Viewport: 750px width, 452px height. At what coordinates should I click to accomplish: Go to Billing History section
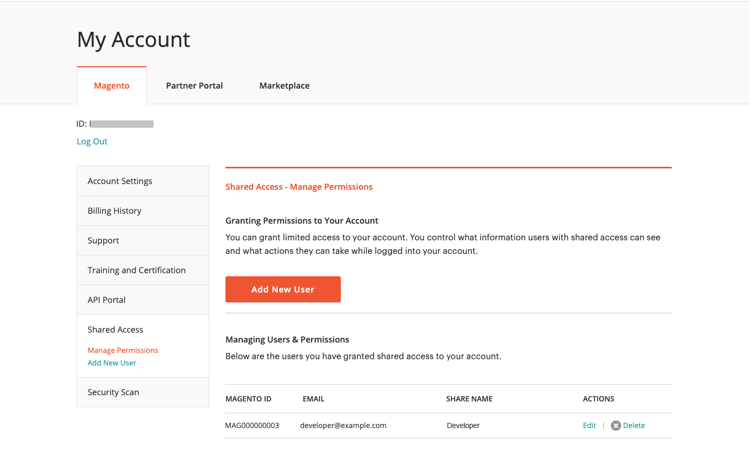(x=114, y=211)
